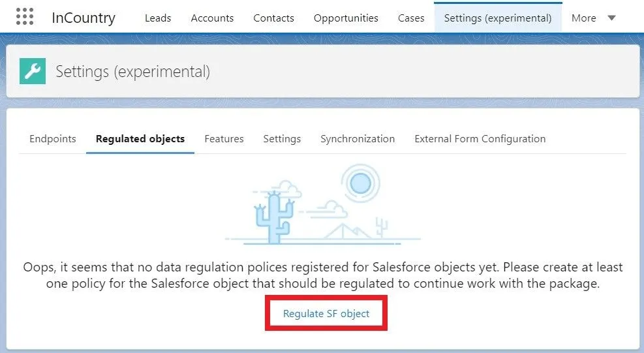Go to the Accounts tab

pos(212,18)
